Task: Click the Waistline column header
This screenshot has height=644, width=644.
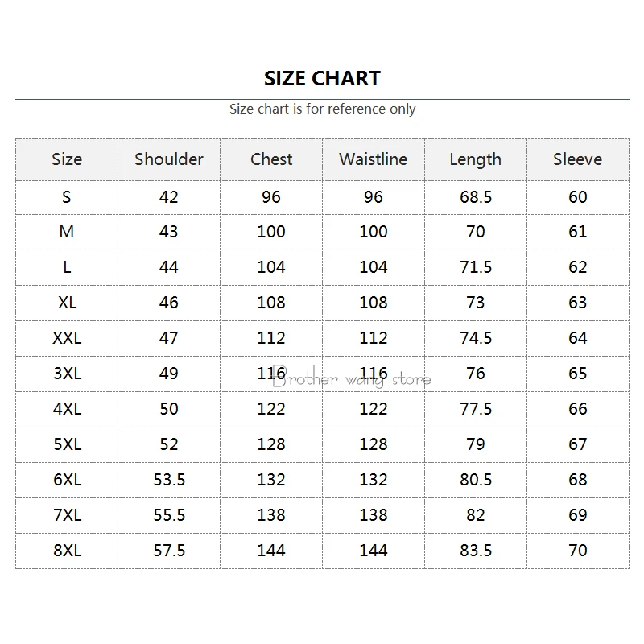Action: (x=374, y=159)
